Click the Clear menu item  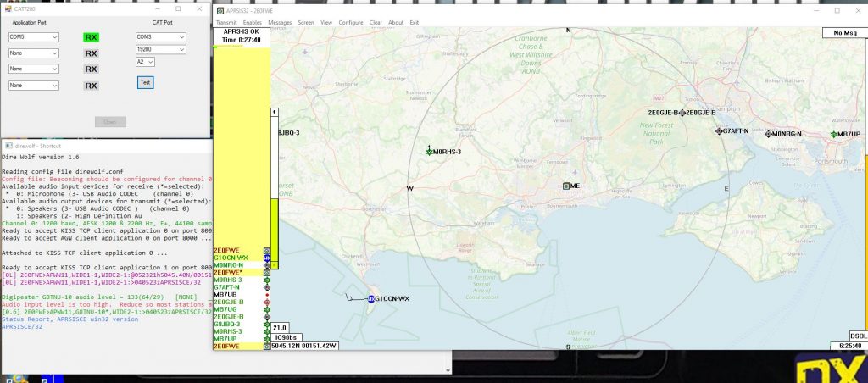coord(376,23)
